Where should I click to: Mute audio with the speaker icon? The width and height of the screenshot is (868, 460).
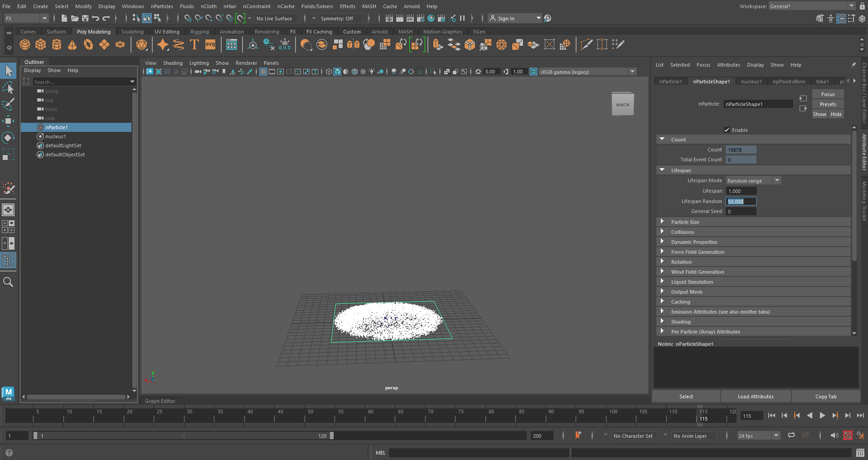tap(834, 435)
